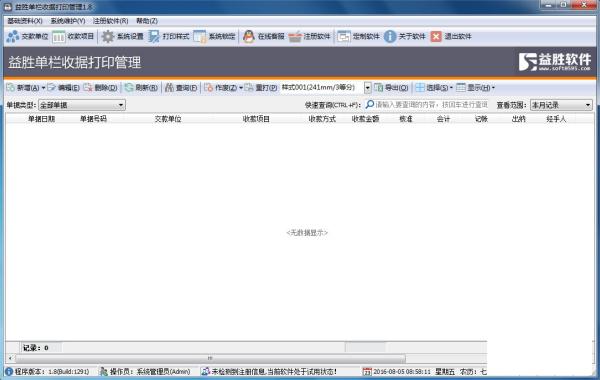The height and width of the screenshot is (380, 600).
Task: Open 定制软件 toolbar icon
Action: (x=344, y=36)
